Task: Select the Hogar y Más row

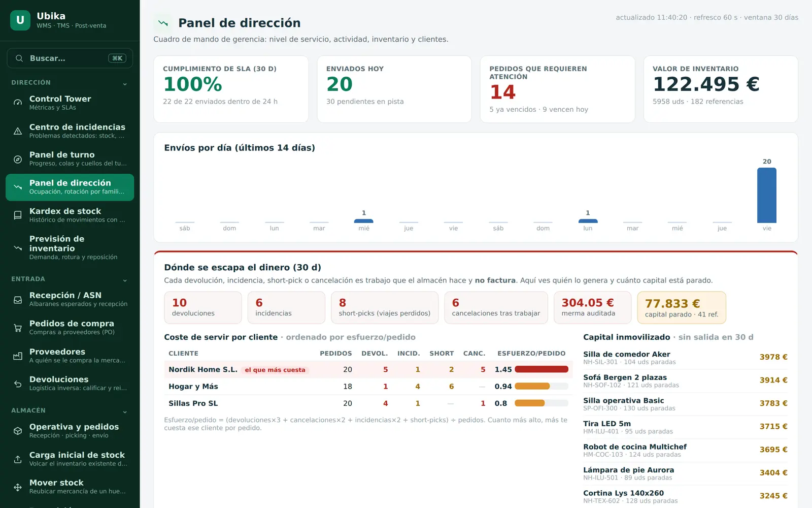Action: click(368, 387)
